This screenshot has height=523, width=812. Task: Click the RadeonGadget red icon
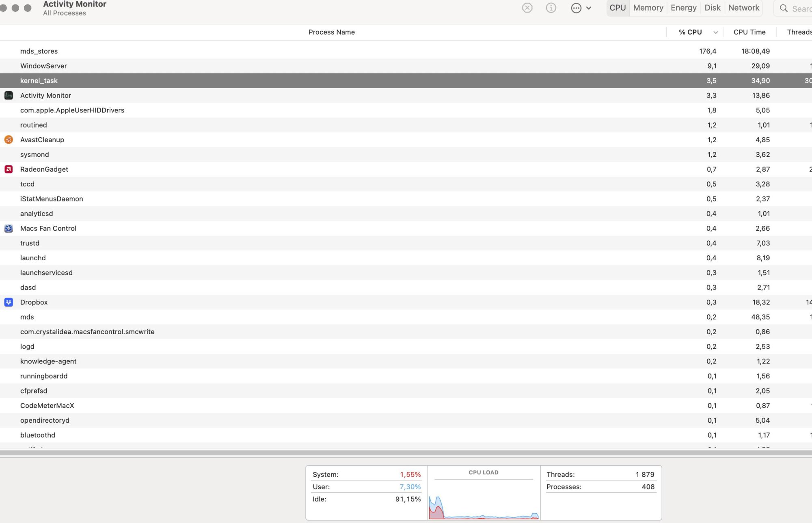[9, 169]
